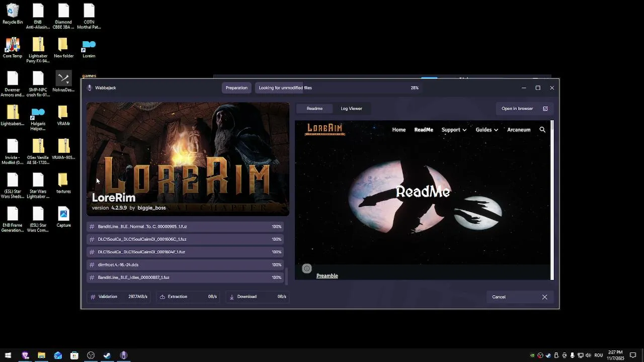Click ReadMe in the LoreRim navigation

coord(423,130)
